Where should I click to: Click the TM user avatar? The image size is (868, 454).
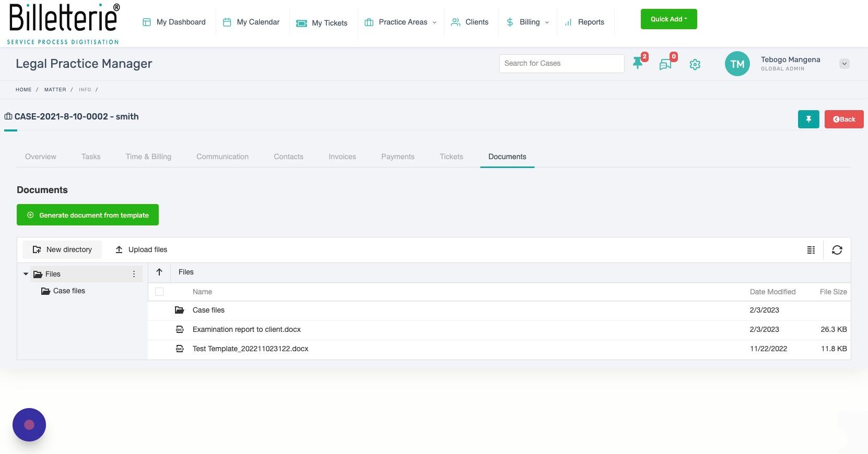737,64
